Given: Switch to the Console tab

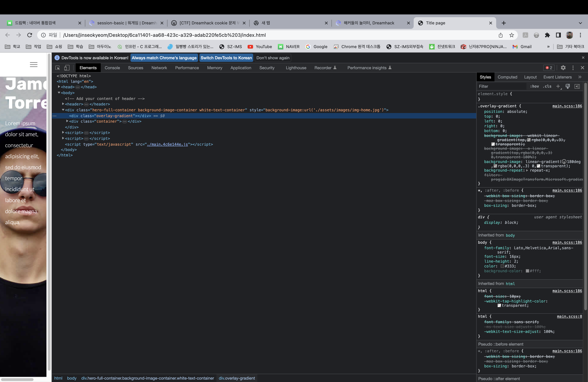Looking at the screenshot, I should (x=112, y=68).
